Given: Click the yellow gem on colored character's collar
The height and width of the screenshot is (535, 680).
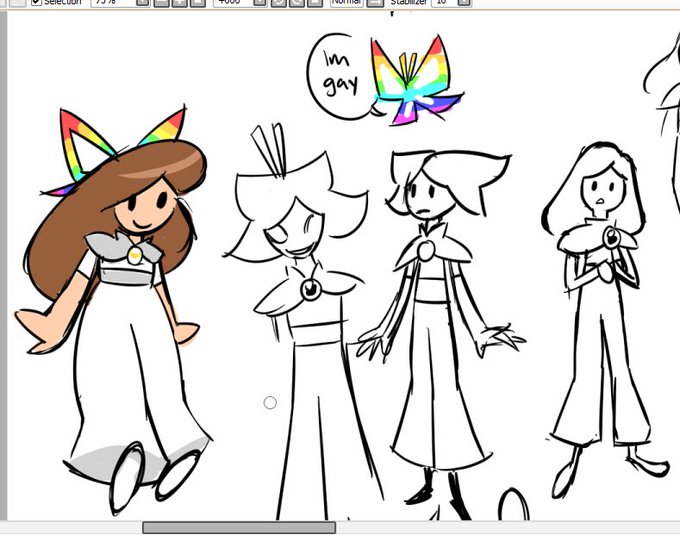Looking at the screenshot, I should 135,255.
